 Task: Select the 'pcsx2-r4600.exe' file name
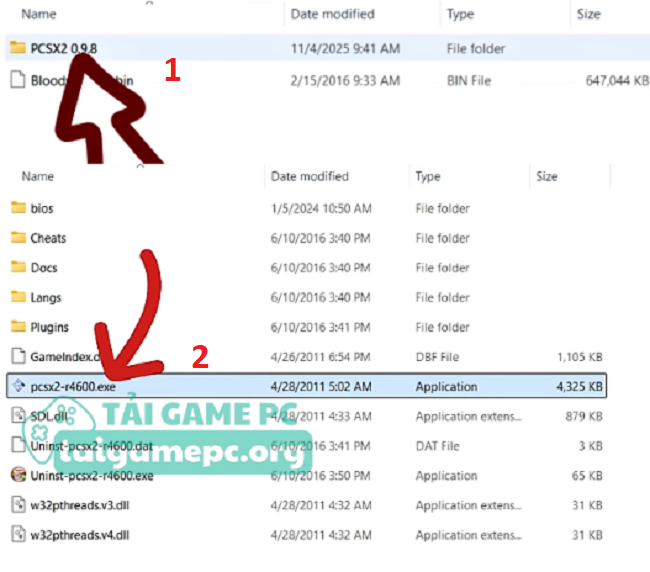point(73,386)
